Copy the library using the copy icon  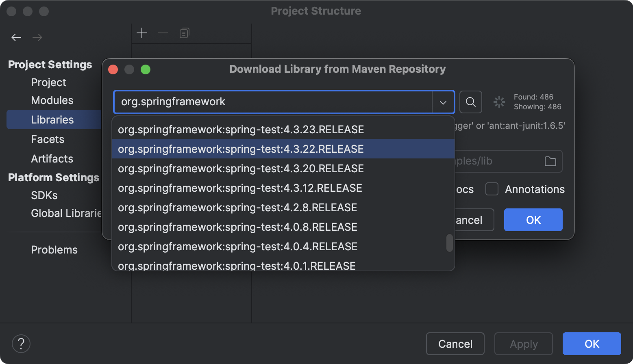coord(184,33)
